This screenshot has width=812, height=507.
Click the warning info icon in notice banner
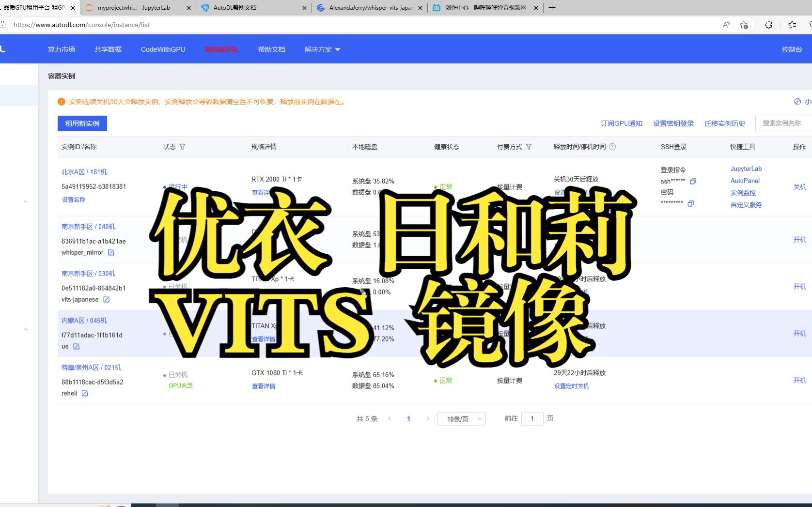click(62, 102)
